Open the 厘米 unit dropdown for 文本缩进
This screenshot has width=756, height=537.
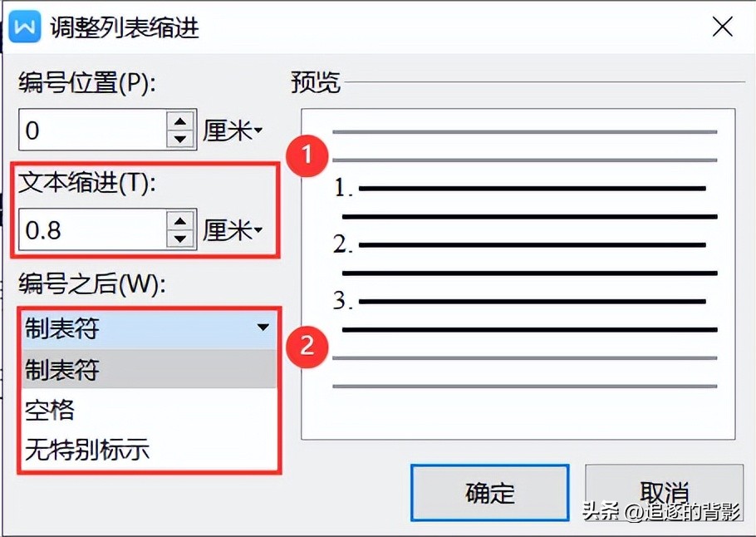(233, 230)
